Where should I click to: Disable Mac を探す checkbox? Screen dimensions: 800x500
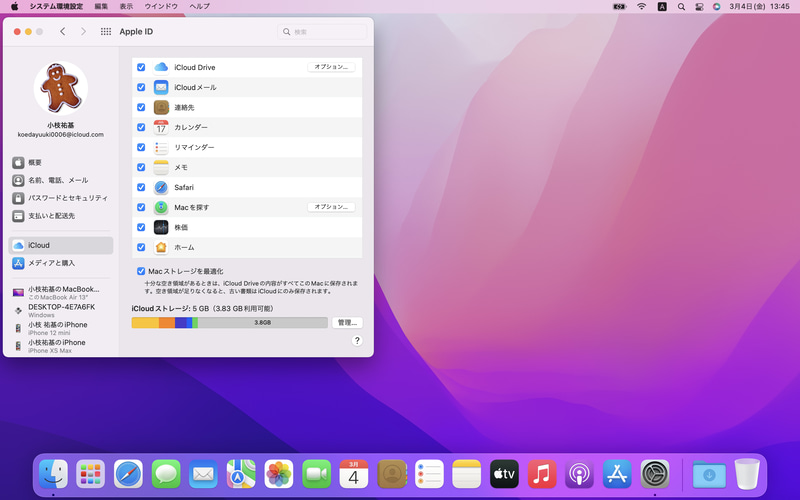[141, 207]
